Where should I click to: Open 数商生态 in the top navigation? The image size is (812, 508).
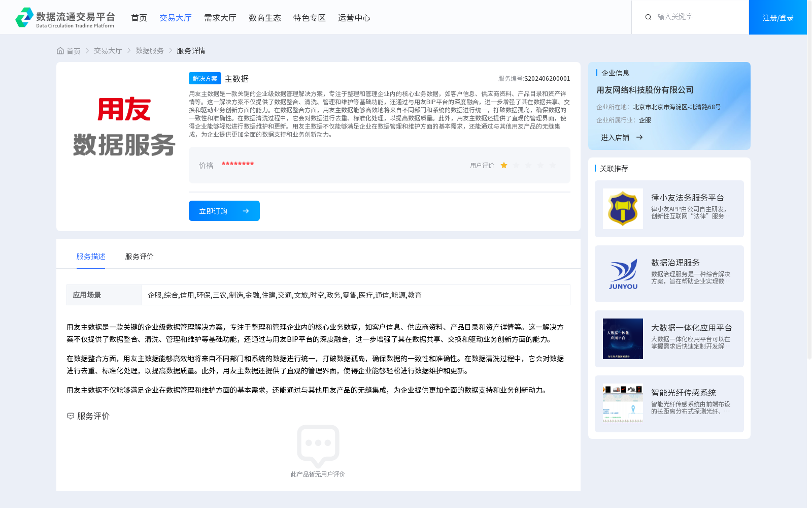click(x=265, y=18)
